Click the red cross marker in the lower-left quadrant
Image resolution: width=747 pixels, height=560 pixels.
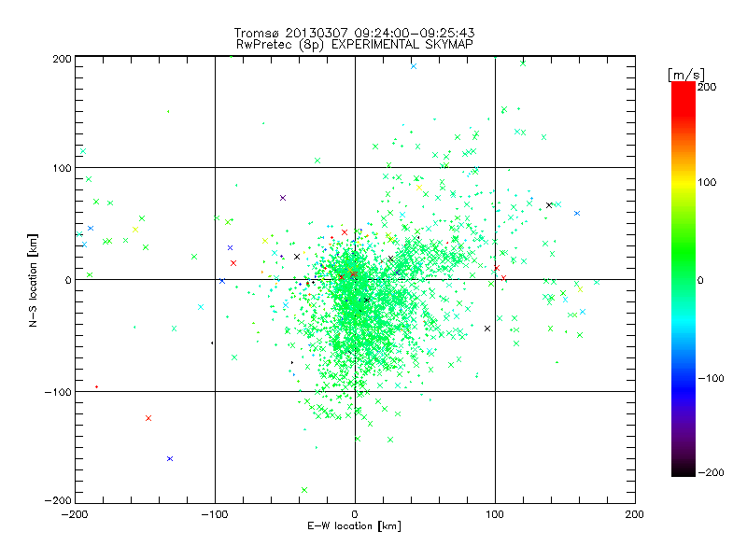coord(148,418)
